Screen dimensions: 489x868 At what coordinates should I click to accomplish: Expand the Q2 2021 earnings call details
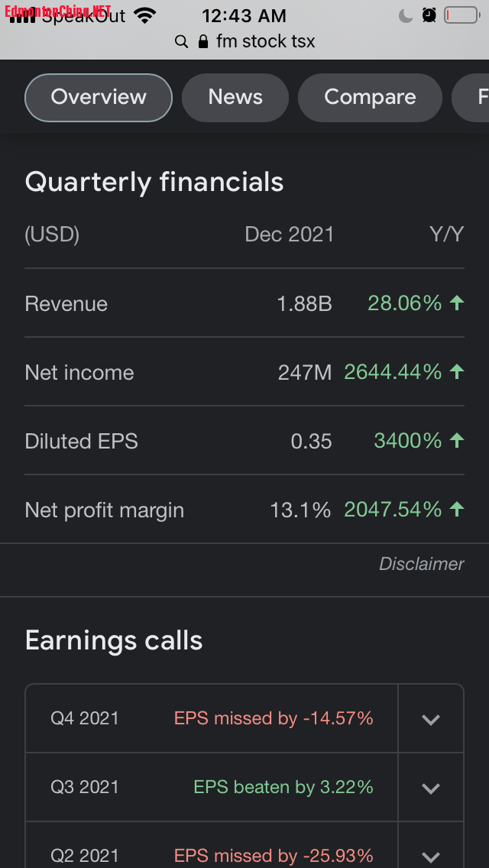click(x=431, y=856)
